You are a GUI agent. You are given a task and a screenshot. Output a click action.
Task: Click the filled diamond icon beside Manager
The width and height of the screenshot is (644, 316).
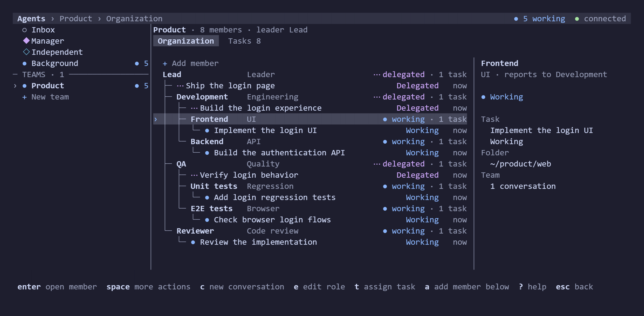pyautogui.click(x=26, y=41)
